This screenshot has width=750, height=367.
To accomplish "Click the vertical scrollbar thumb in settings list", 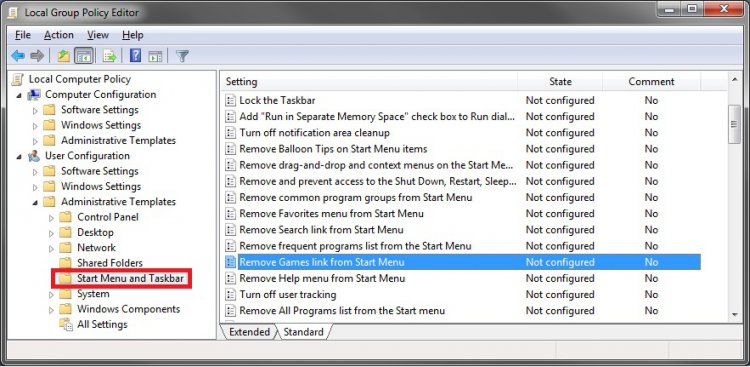I will coord(734,123).
